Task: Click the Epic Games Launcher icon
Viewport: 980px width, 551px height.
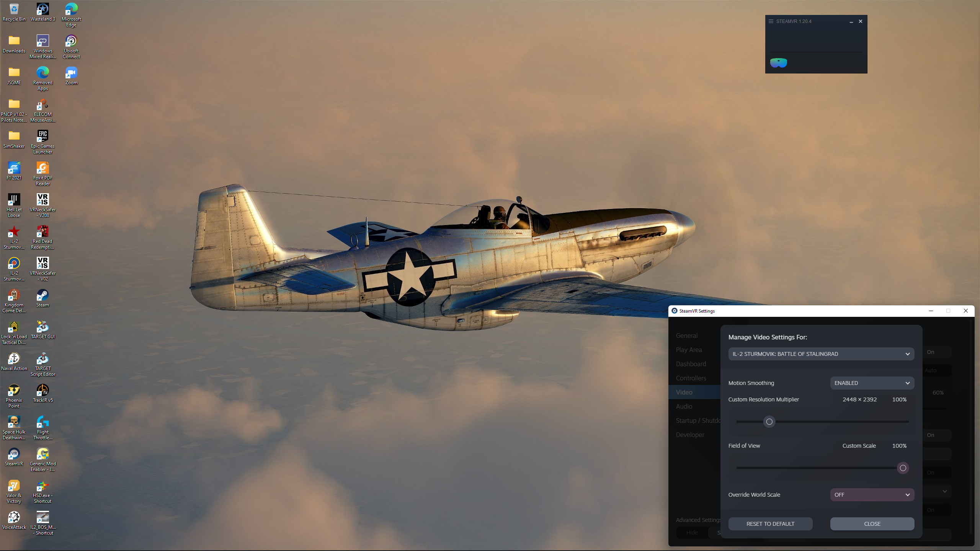Action: [x=43, y=142]
